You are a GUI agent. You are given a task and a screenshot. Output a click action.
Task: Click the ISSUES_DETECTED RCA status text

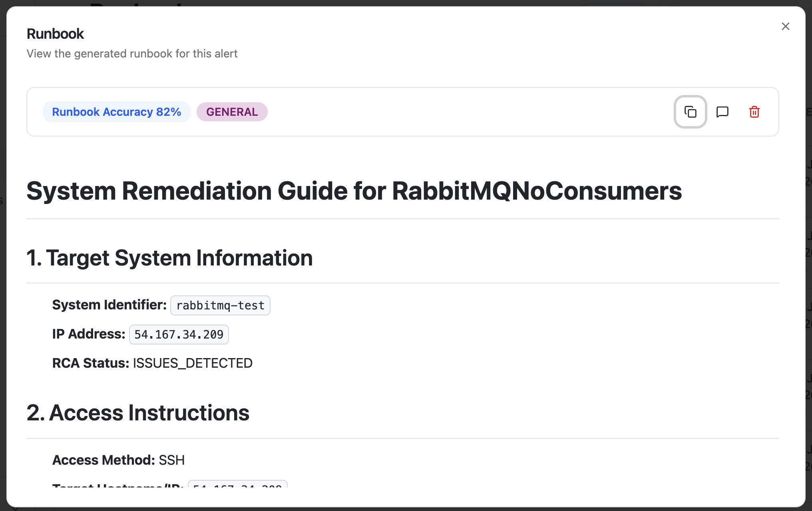coord(192,363)
